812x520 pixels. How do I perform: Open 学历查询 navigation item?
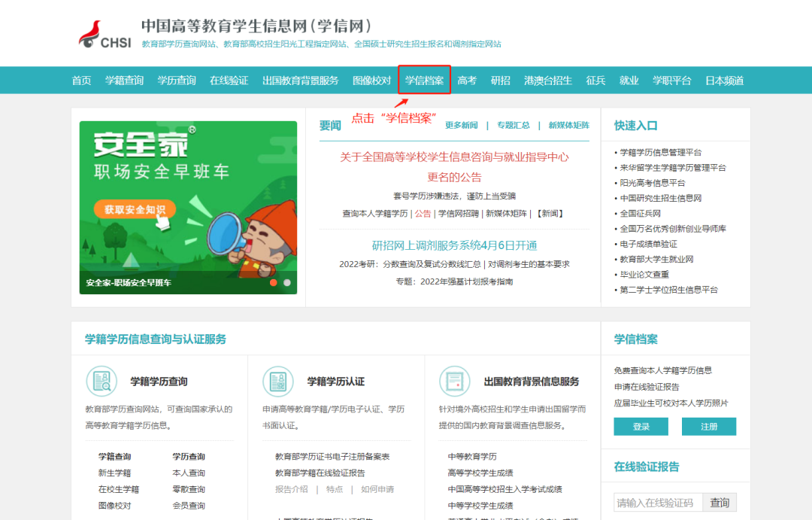point(177,81)
